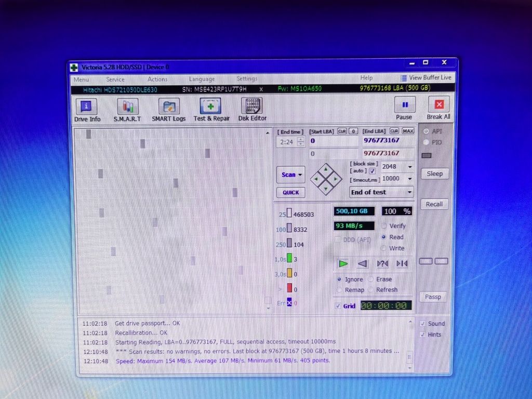Pause the running scan
The width and height of the screenshot is (532, 399).
point(404,109)
